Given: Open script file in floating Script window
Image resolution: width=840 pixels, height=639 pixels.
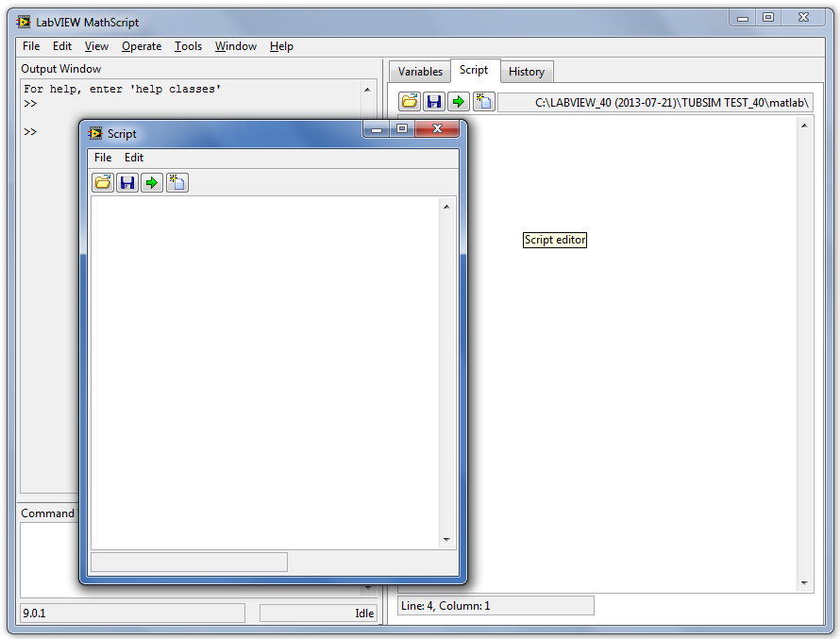Looking at the screenshot, I should (x=102, y=183).
